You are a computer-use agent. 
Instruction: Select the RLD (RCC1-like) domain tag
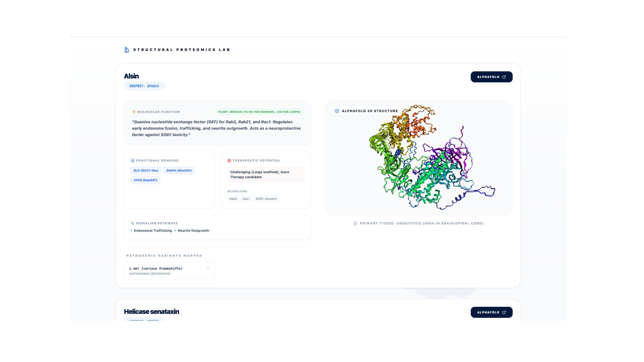(146, 171)
